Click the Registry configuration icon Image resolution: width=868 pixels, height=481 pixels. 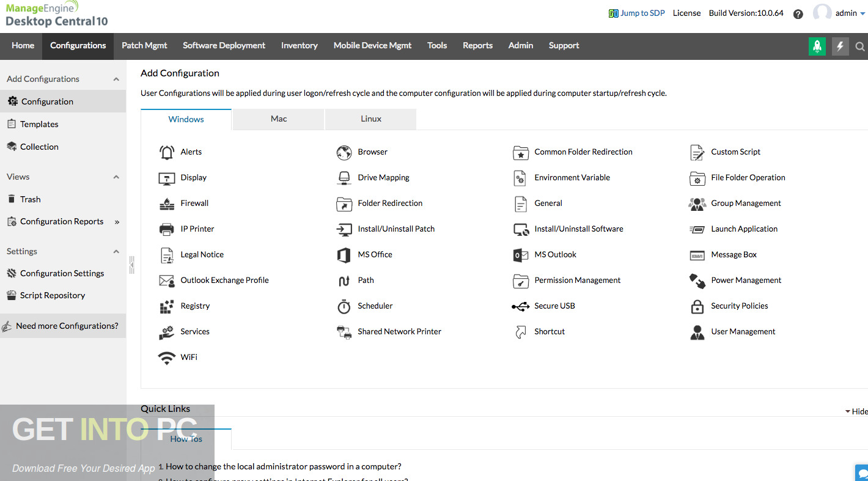(x=167, y=306)
